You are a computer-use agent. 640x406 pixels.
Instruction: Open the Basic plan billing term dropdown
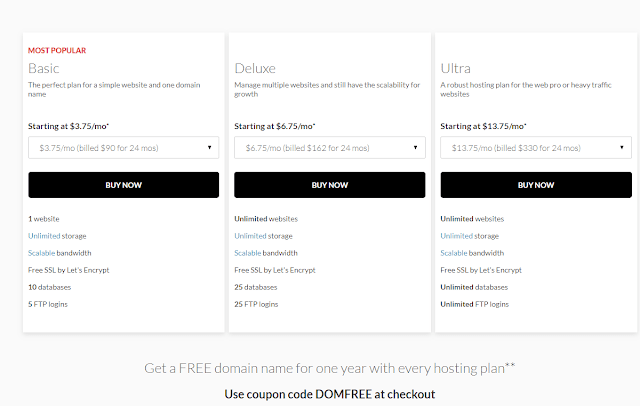122,148
